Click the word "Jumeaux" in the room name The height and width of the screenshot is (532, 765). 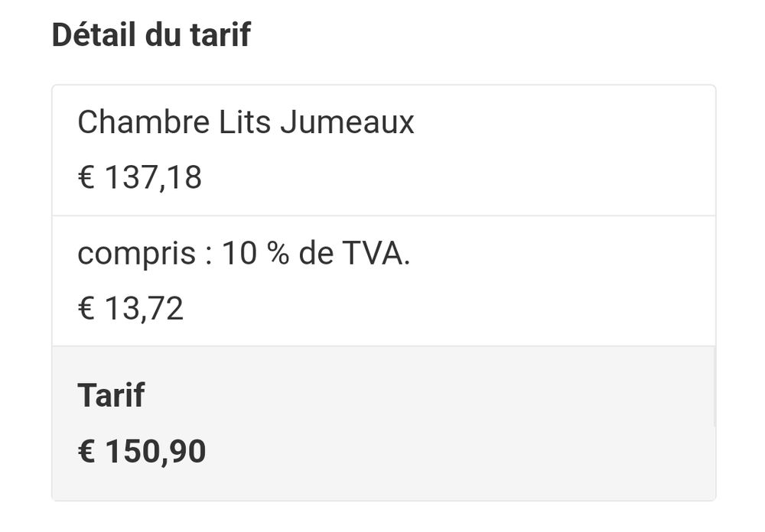[x=347, y=122]
